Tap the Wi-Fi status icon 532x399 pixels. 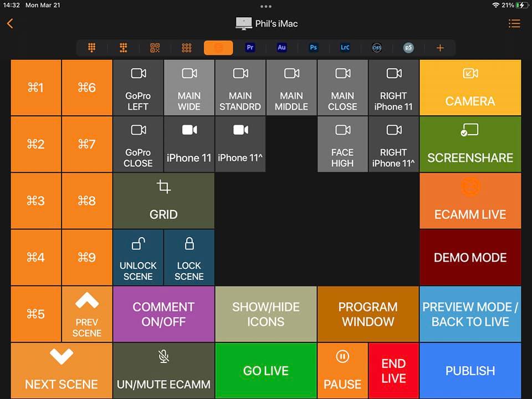click(495, 5)
